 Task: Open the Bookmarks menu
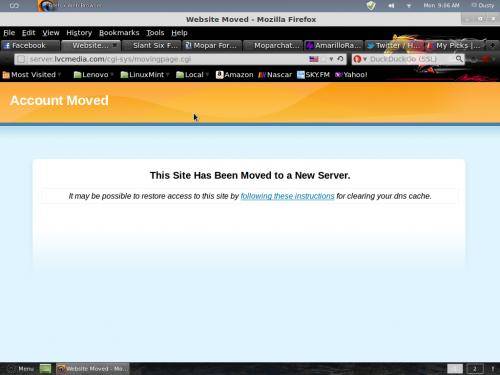(x=119, y=33)
